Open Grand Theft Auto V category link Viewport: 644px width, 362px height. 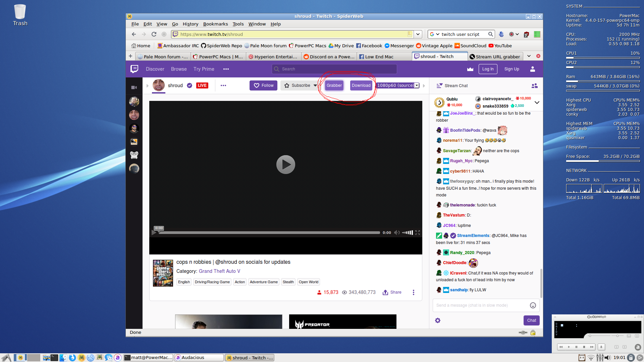click(219, 271)
